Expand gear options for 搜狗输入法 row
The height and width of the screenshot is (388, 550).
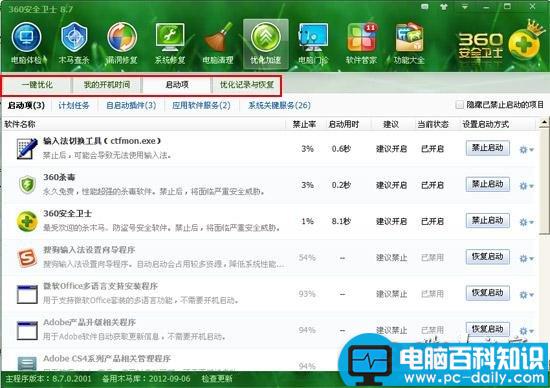pos(526,259)
